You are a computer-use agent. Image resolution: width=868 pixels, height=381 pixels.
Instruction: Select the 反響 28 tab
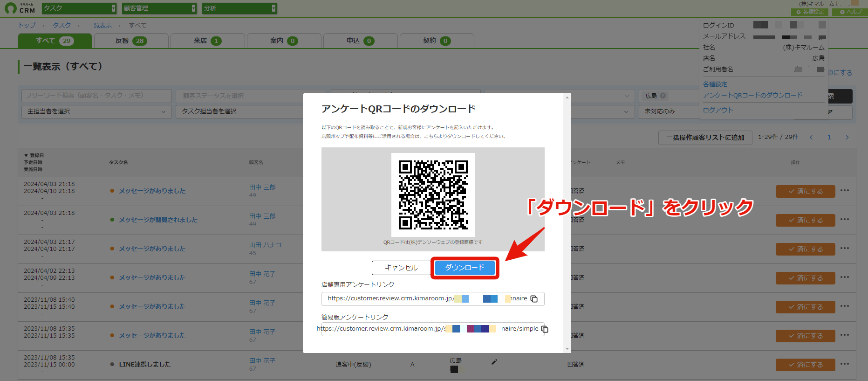[x=131, y=41]
